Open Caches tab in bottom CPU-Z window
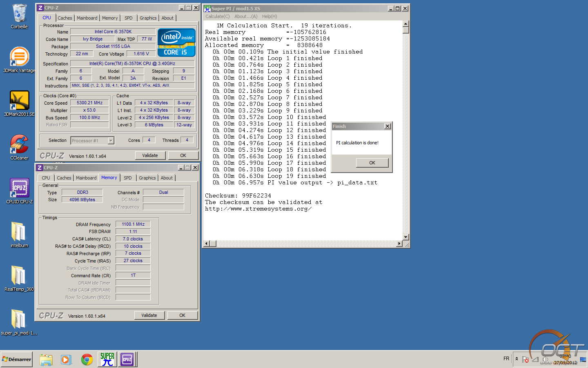 [64, 178]
